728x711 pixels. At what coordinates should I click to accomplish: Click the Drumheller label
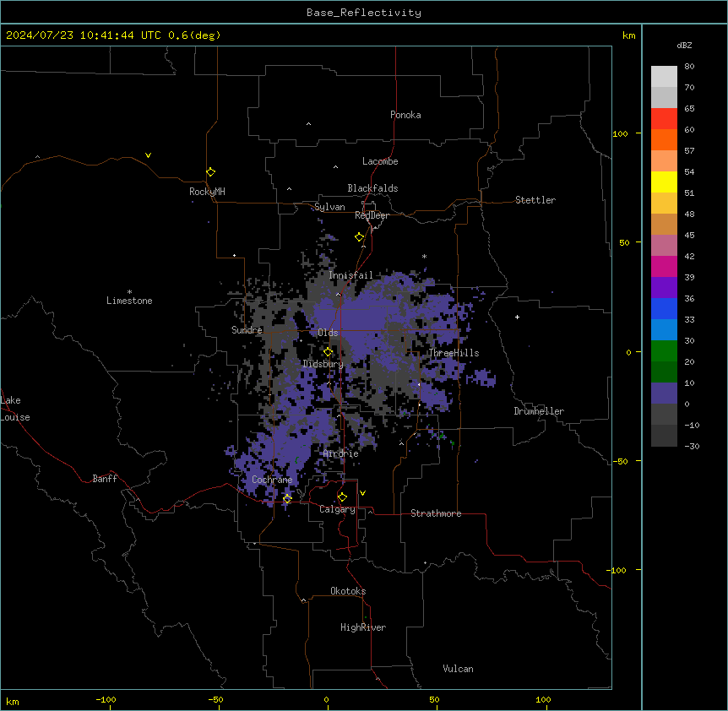tap(539, 411)
